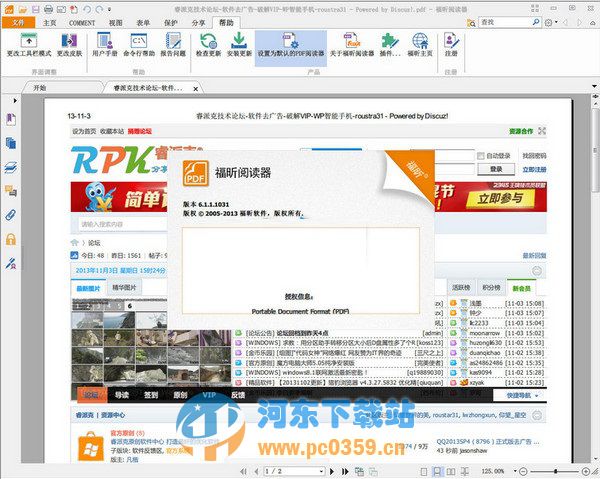The width and height of the screenshot is (600, 479).
Task: Open the quick access toolbar customize dropdown
Action: (x=109, y=9)
